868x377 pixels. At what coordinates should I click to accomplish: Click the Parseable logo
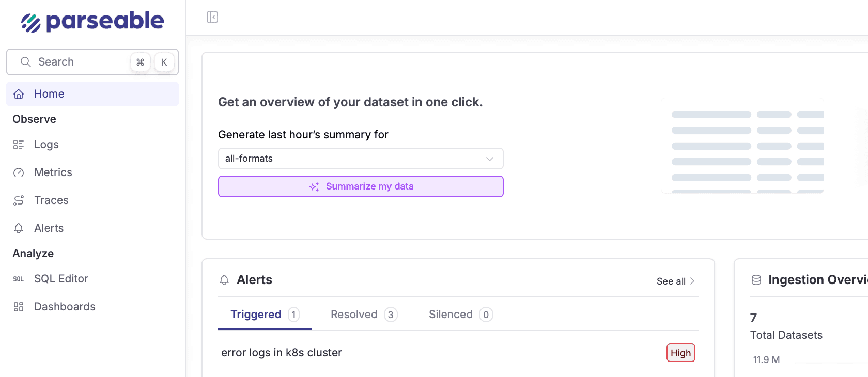tap(92, 21)
